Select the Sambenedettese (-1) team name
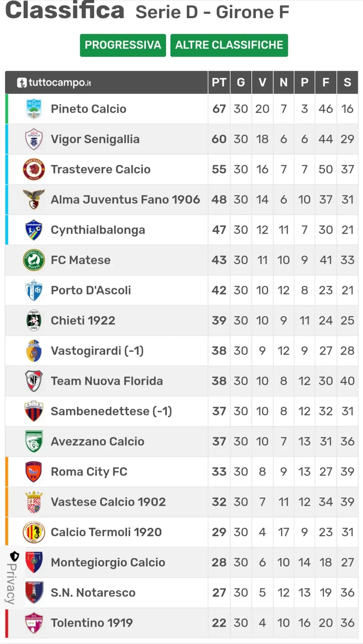Viewport: 363px width, 644px height. 111,411
